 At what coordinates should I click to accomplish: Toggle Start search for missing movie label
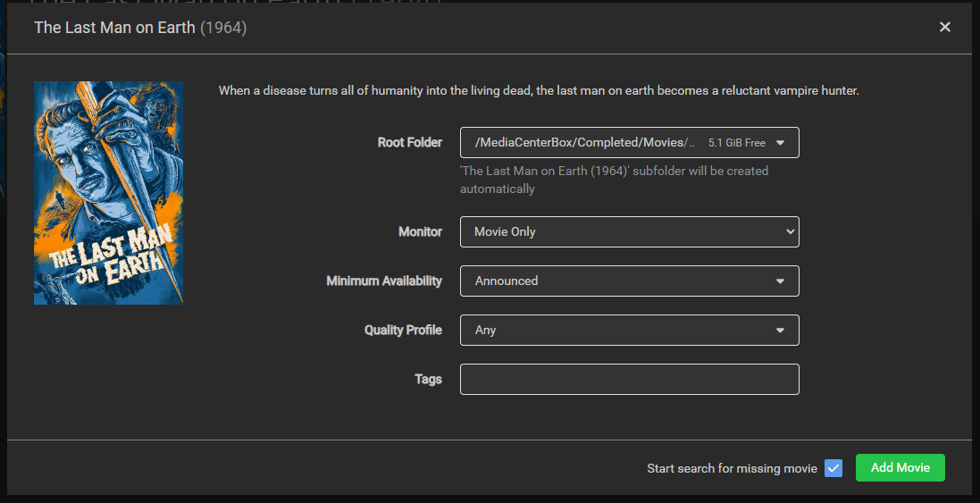tap(732, 468)
